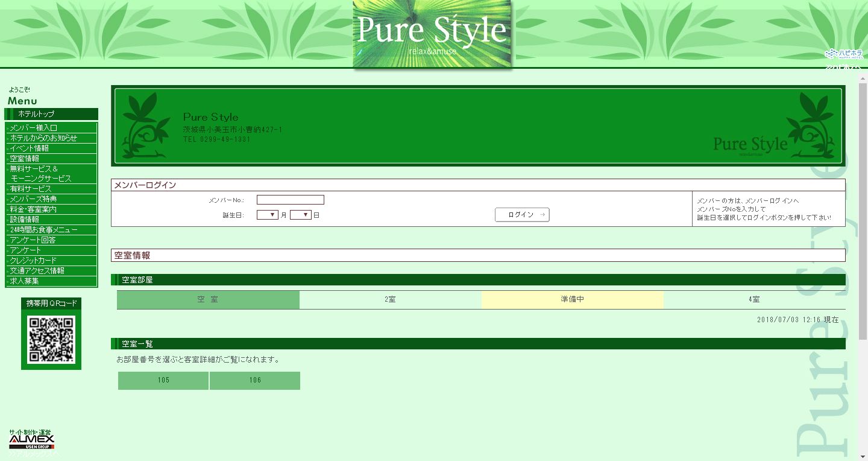Screen dimensions: 868x461
Task: Click the Pure Style banner logo on right
Action: point(750,145)
